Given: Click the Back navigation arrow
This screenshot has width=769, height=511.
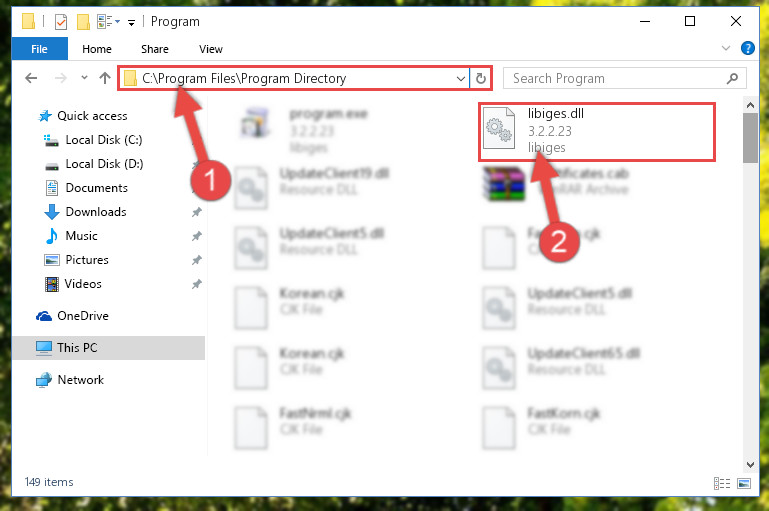Looking at the screenshot, I should click(x=31, y=78).
